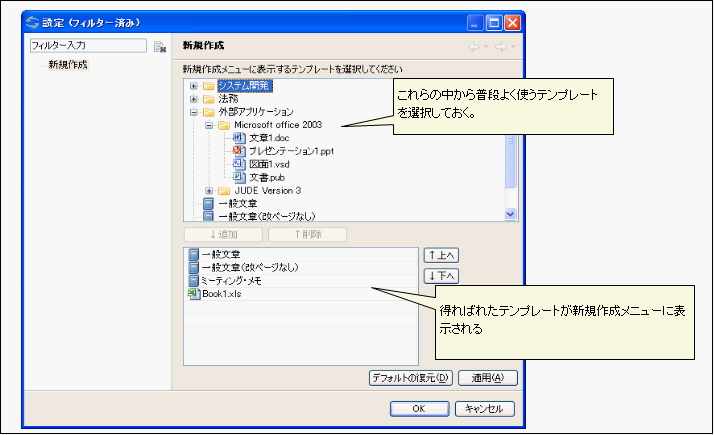Screen dimensions: 714x435
Task: Click the 適用(A) apply button
Action: pyautogui.click(x=488, y=378)
